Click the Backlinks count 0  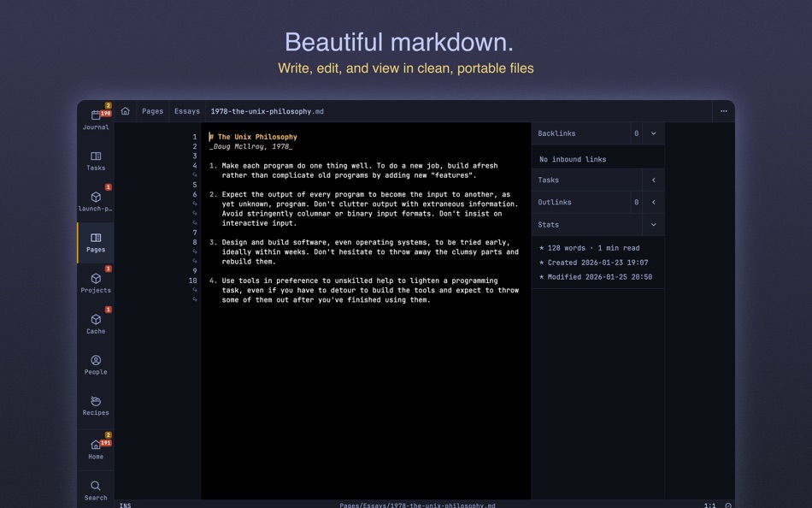click(x=637, y=133)
